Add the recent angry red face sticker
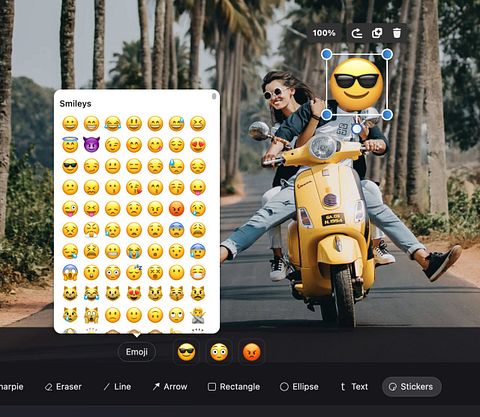This screenshot has width=480, height=417. coord(252,352)
